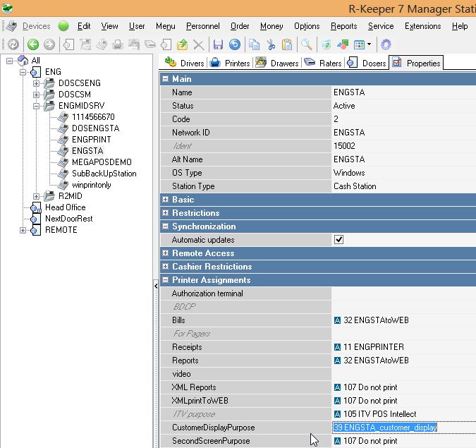Click the Bills value 32 ENGSTAtoWEB
This screenshot has width=476, height=448.
[x=376, y=320]
